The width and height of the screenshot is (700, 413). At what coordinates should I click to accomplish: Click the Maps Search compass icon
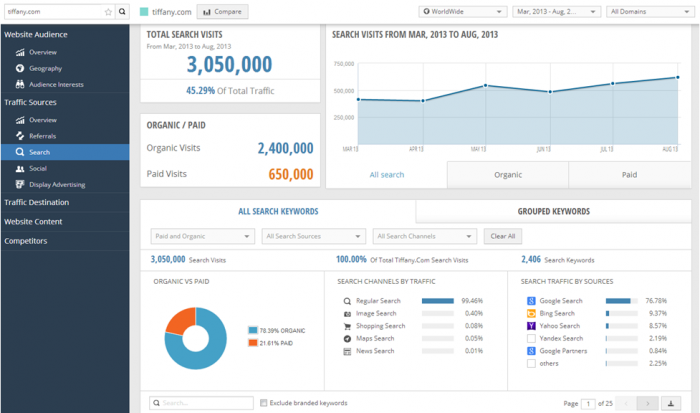pyautogui.click(x=347, y=339)
